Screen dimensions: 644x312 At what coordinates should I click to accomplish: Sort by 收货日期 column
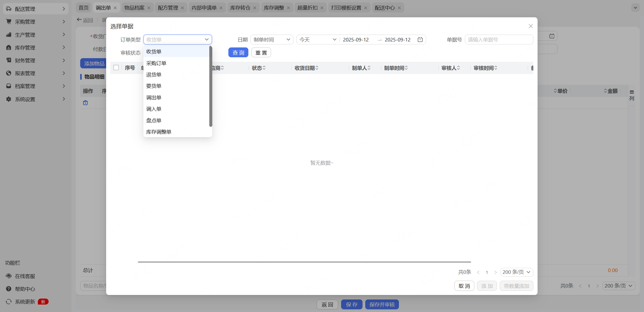317,68
